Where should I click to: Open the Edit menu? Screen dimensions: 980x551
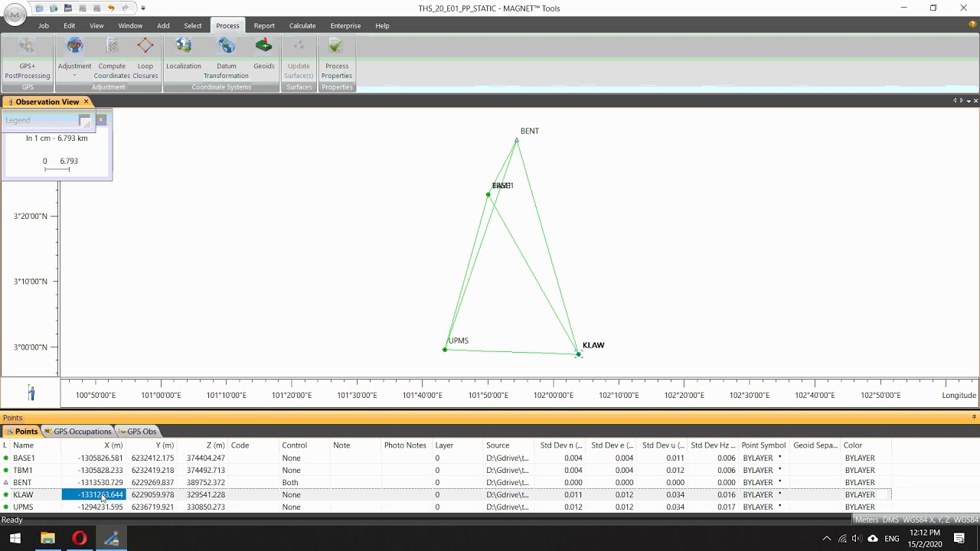coord(69,25)
